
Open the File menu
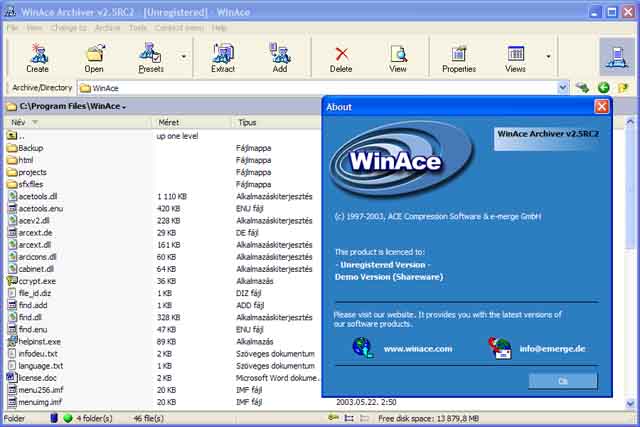pos(12,28)
